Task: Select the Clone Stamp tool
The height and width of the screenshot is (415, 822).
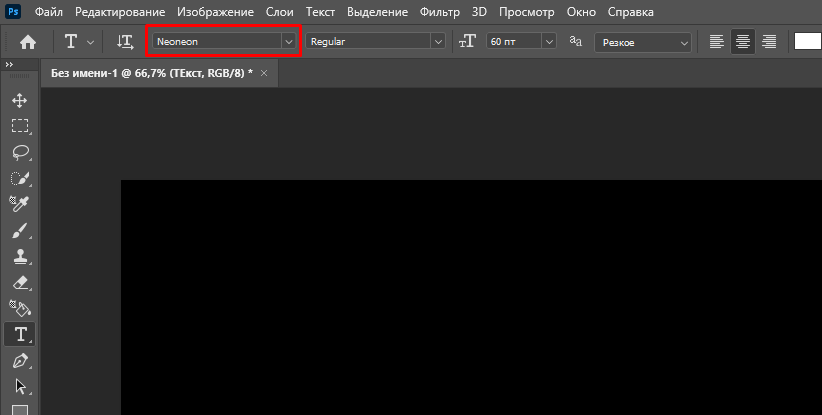Action: tap(20, 257)
